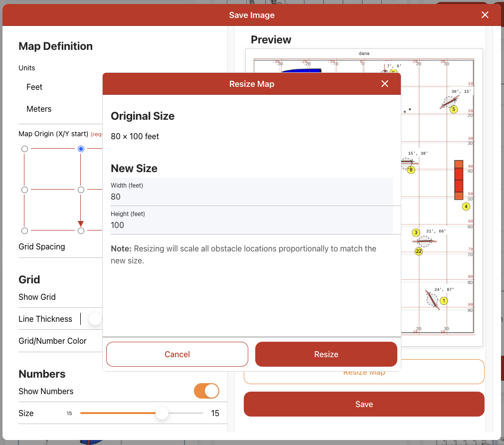Switch units to Feet
The width and height of the screenshot is (504, 445).
click(x=34, y=87)
